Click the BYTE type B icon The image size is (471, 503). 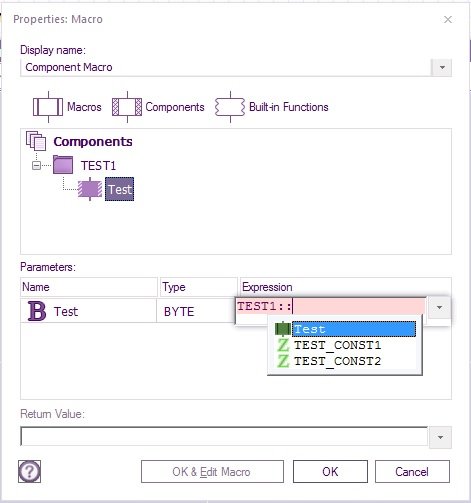pyautogui.click(x=37, y=311)
